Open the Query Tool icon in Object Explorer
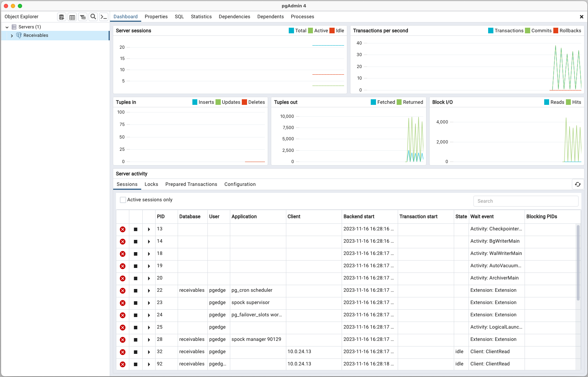This screenshot has width=588, height=377. pyautogui.click(x=62, y=17)
